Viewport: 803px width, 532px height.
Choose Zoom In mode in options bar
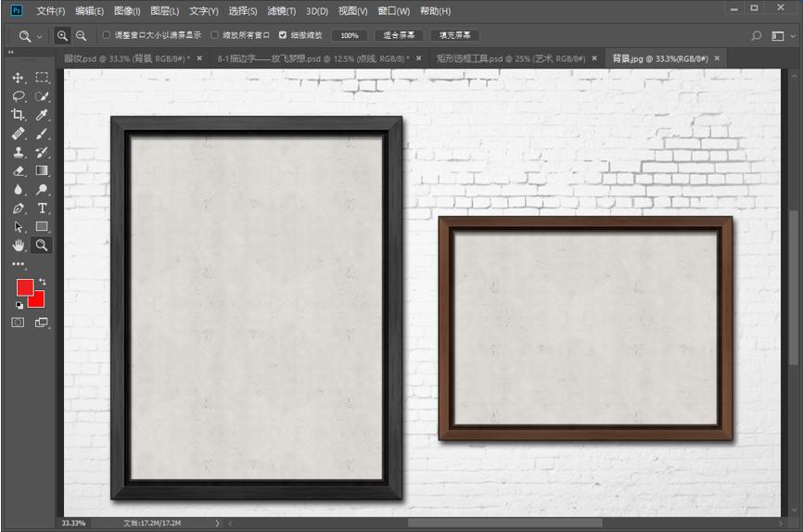coord(62,35)
